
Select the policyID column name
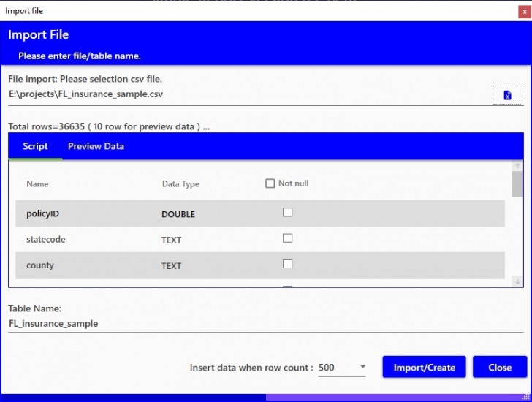coord(42,213)
